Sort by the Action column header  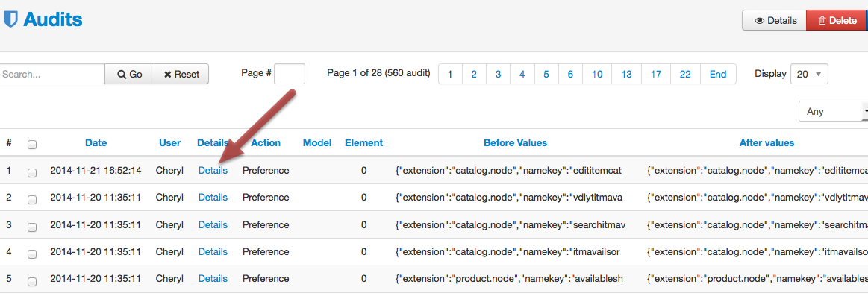(x=266, y=142)
